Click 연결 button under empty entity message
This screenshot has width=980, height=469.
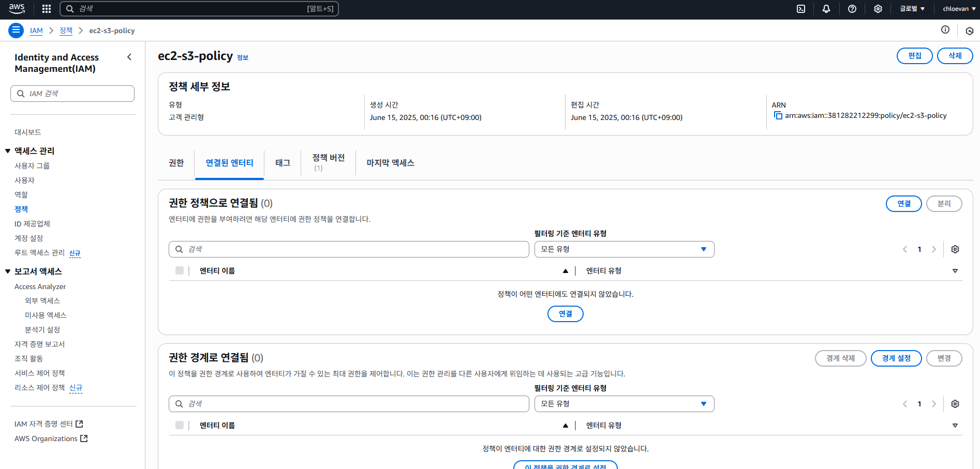click(565, 314)
